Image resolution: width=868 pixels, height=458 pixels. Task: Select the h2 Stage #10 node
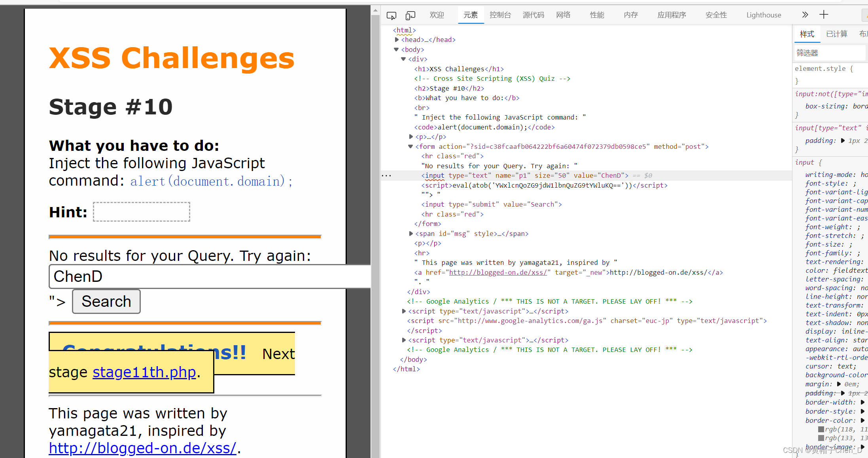(449, 88)
